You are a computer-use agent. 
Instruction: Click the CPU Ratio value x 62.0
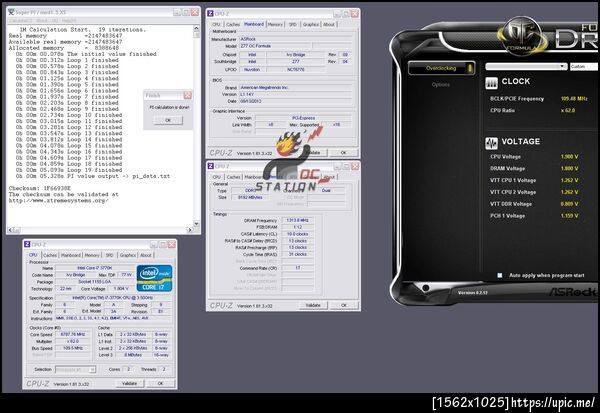pyautogui.click(x=568, y=111)
